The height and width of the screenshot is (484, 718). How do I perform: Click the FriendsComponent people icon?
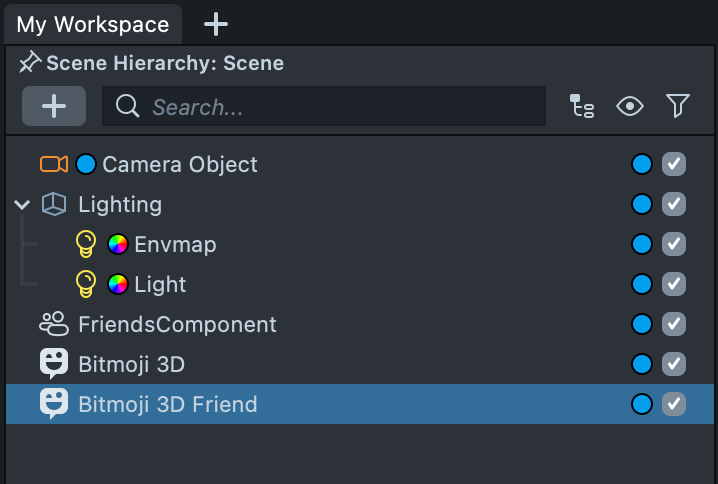point(54,324)
